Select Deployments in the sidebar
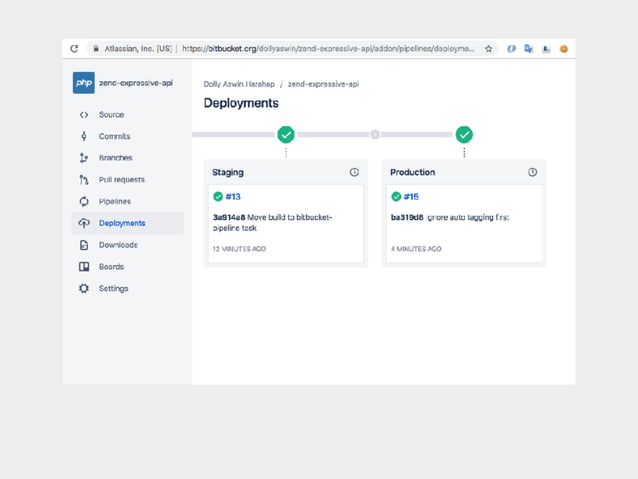 coord(121,223)
